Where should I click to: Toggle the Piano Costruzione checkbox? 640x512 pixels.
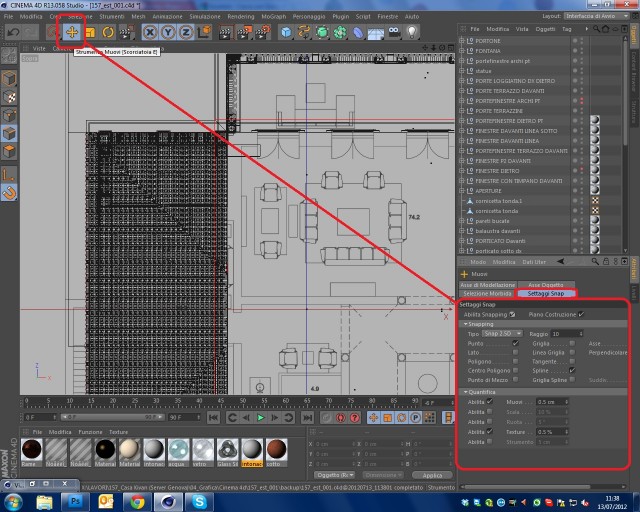click(581, 314)
